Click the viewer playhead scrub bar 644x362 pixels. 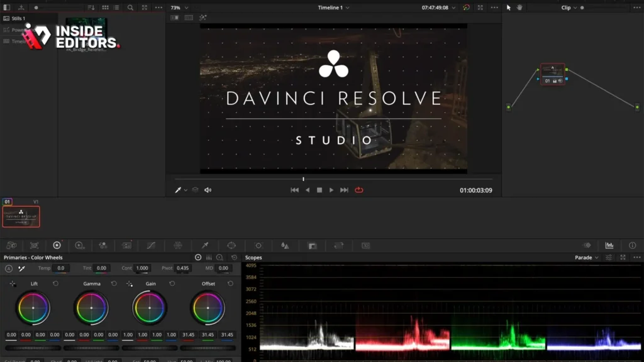click(x=333, y=179)
